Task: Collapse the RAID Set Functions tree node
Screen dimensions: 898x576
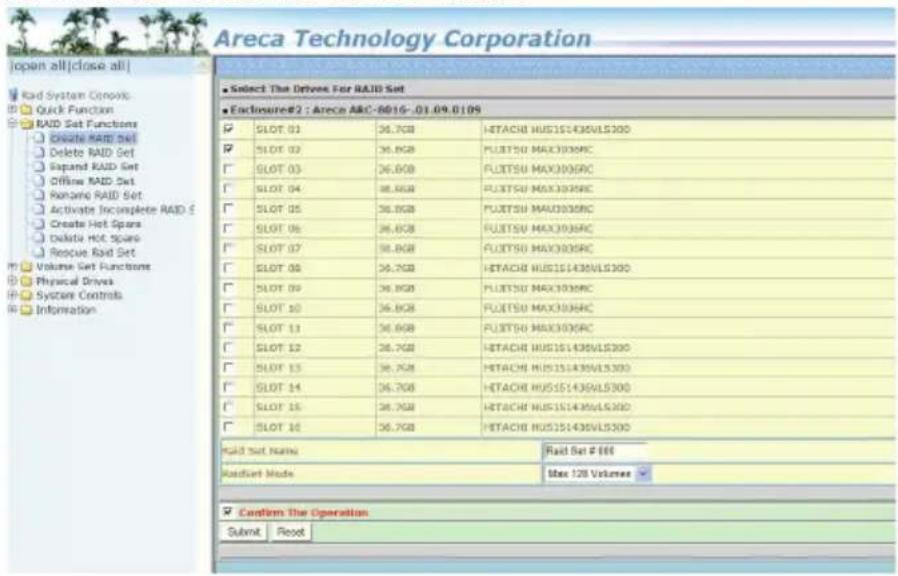Action: pos(12,123)
